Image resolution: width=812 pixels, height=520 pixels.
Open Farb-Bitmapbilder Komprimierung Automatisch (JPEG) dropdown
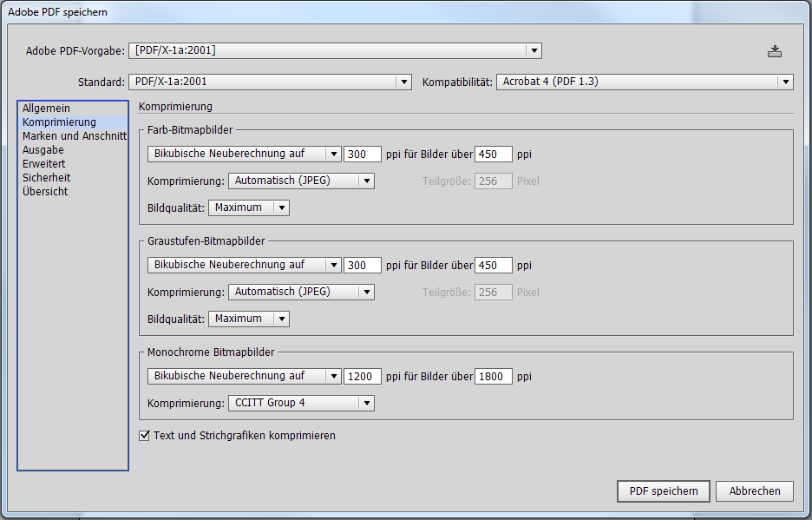point(301,181)
